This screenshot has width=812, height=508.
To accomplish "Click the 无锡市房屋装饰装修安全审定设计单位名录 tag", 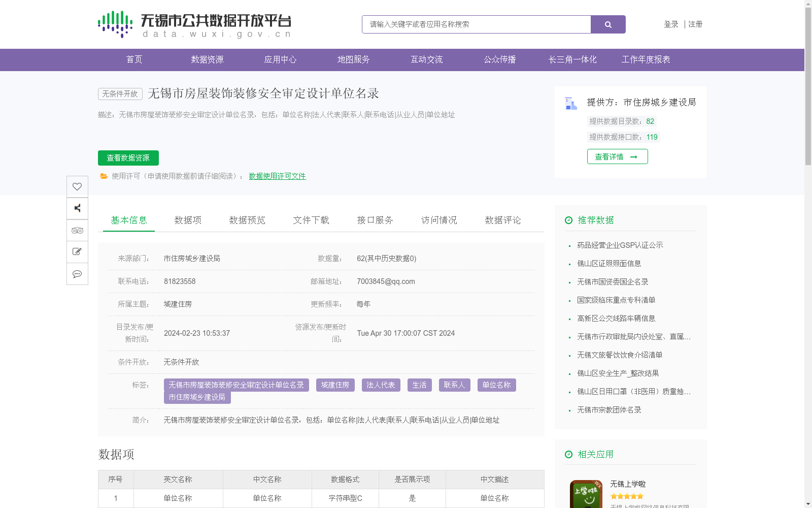I will [236, 385].
